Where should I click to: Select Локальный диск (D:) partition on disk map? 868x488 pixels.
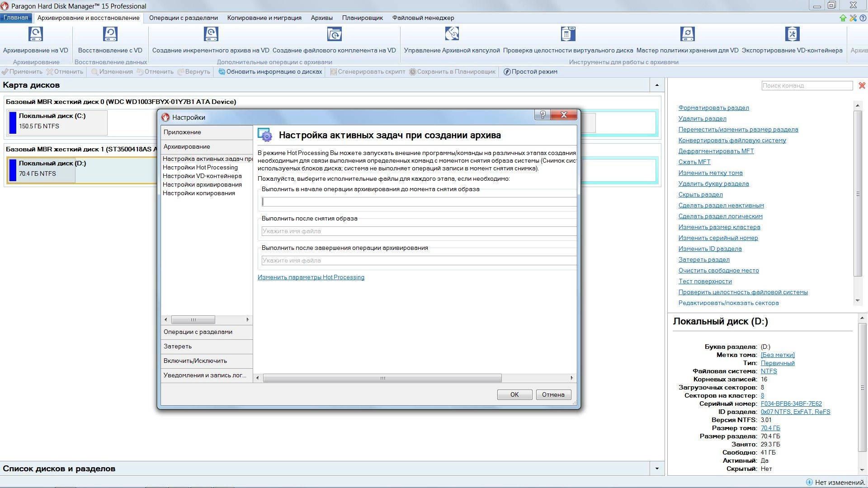42,169
